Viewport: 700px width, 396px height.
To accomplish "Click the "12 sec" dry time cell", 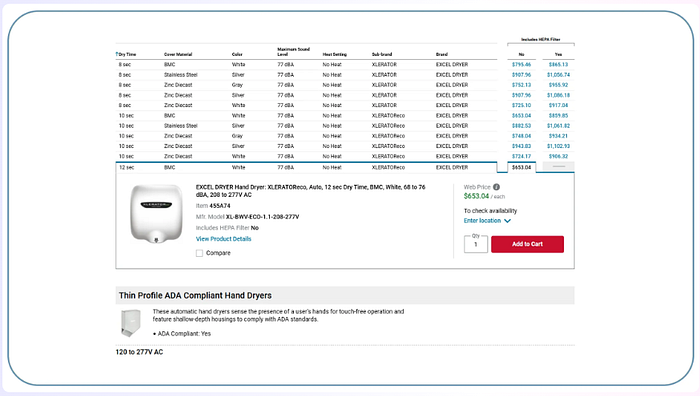I will (x=126, y=167).
